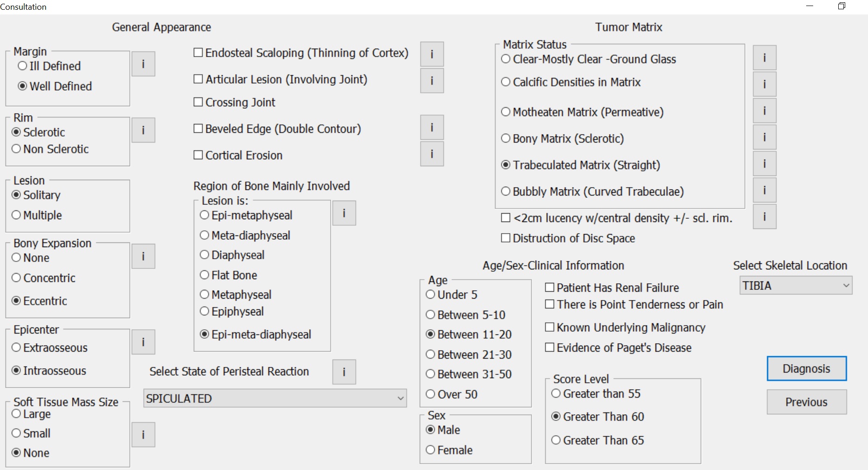Choose Motheaten Matrix (Permeative)
The width and height of the screenshot is (868, 470).
click(582, 112)
